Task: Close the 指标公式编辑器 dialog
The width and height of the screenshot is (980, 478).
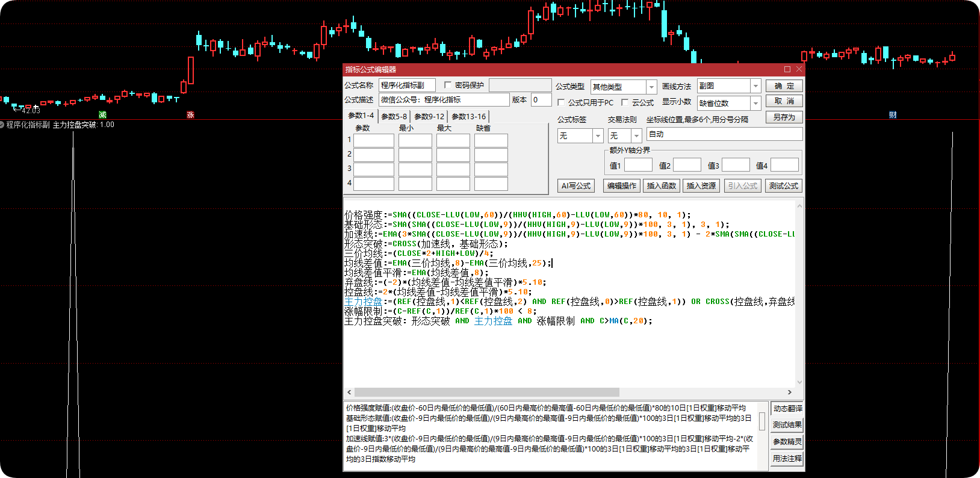Action: point(799,69)
